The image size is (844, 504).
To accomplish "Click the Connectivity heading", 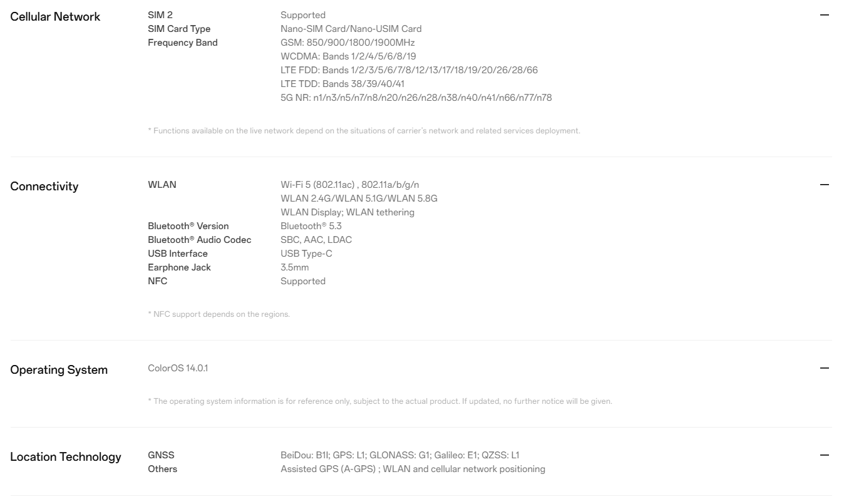I will tap(45, 187).
